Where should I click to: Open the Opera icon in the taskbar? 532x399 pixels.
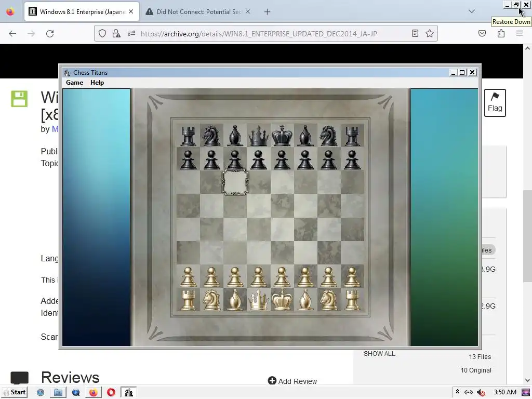point(111,392)
